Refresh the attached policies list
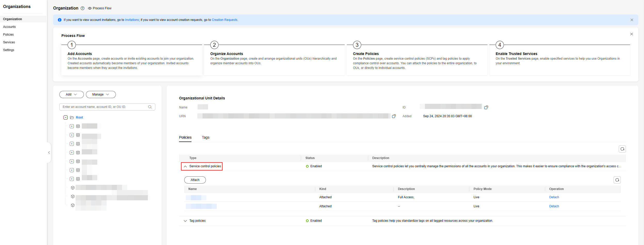The height and width of the screenshot is (245, 644). pos(617,180)
